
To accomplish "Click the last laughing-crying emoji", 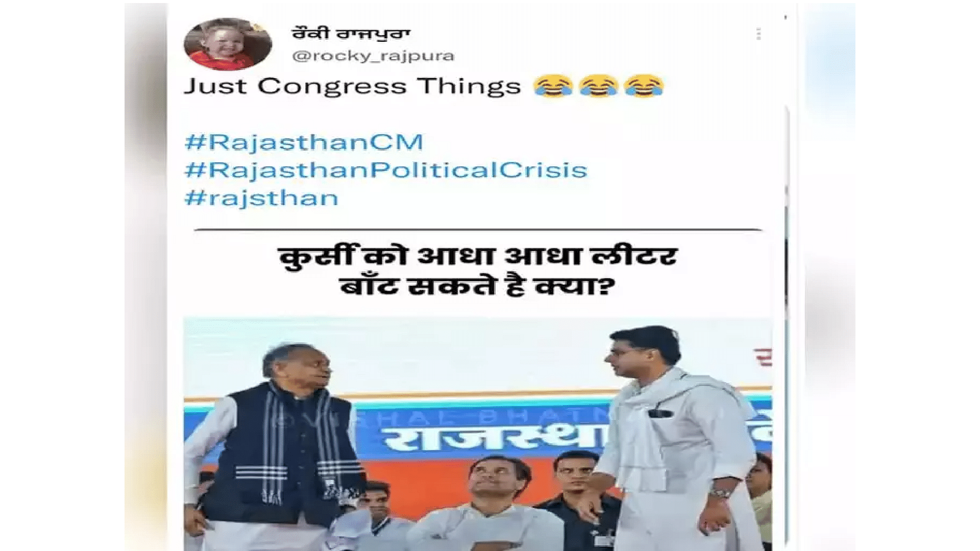I will [645, 86].
